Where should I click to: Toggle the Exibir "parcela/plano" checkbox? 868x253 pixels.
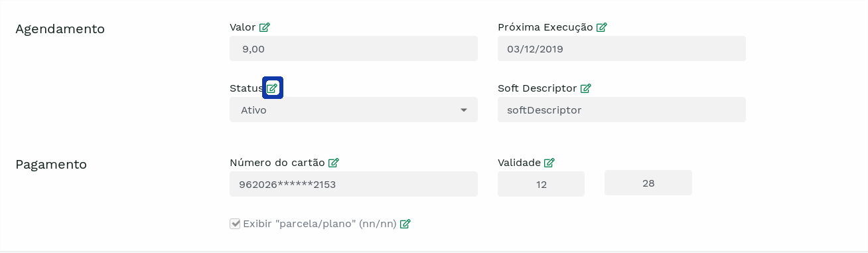235,224
